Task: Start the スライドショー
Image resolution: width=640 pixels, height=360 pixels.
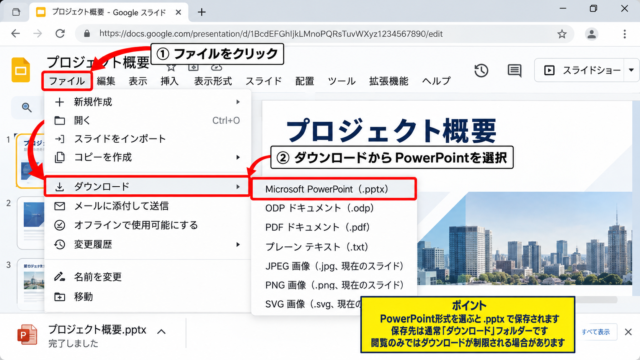Action: (582, 70)
